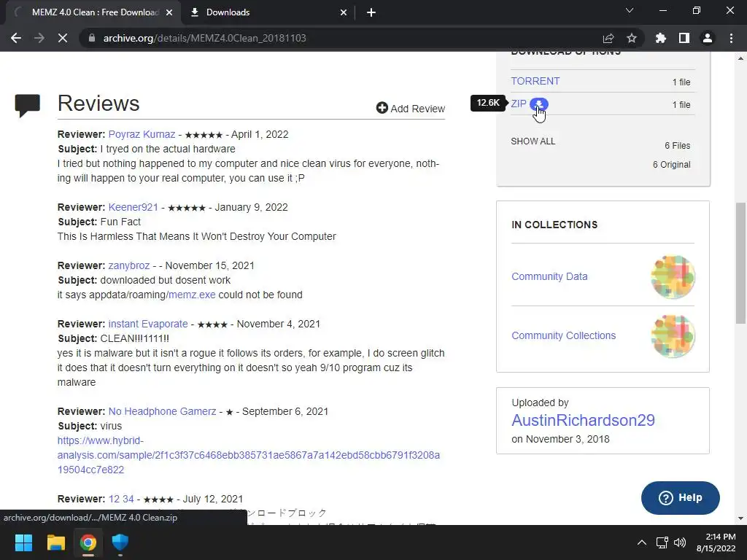Open reviewer instant Evaporate's profile
Viewport: 747px width, 560px height.
point(147,324)
